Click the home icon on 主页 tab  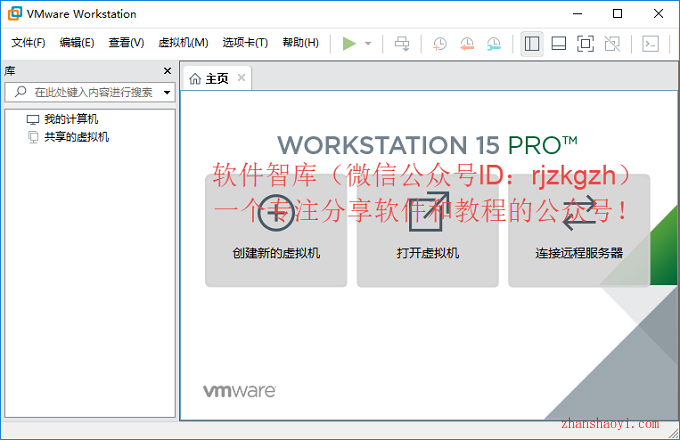pos(195,78)
